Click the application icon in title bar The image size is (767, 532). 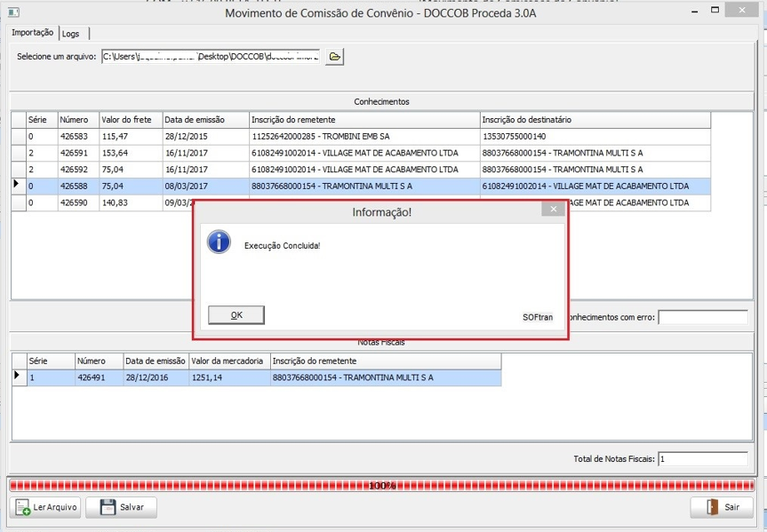(x=13, y=12)
